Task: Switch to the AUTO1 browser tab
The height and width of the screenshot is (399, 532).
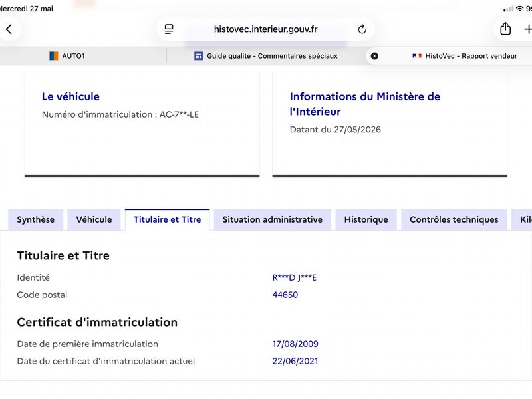Action: click(x=67, y=56)
